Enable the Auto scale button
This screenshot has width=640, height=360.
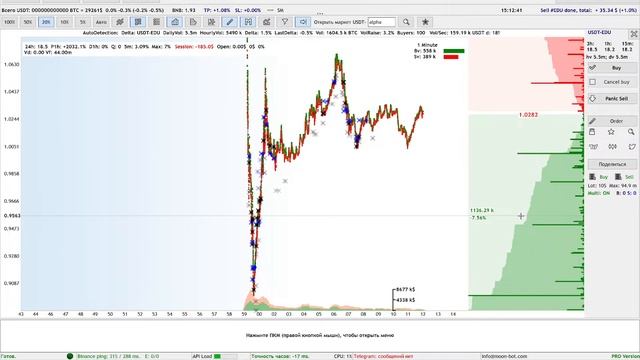[x=101, y=22]
